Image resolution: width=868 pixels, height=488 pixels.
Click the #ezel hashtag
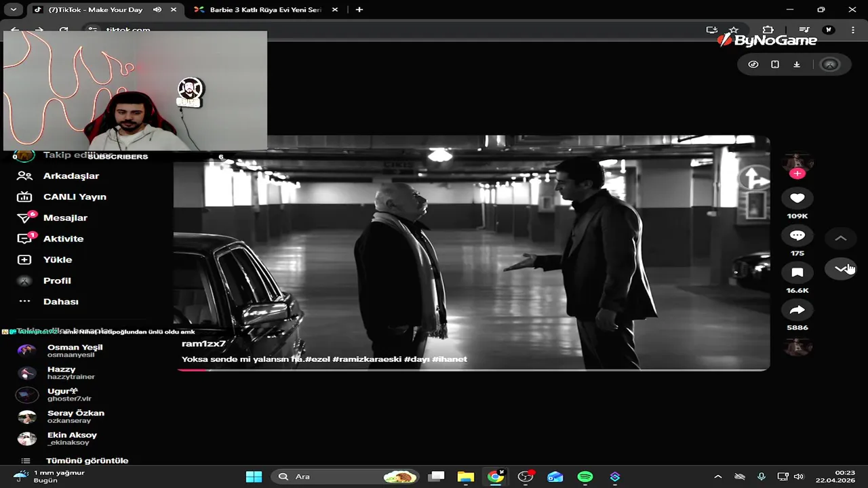318,359
